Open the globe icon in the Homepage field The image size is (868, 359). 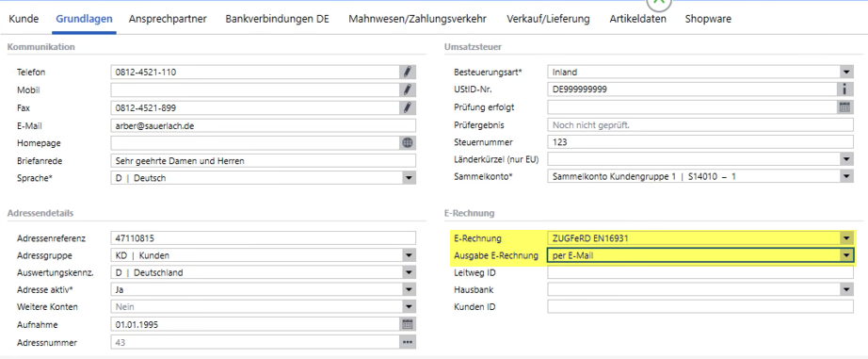(x=408, y=143)
